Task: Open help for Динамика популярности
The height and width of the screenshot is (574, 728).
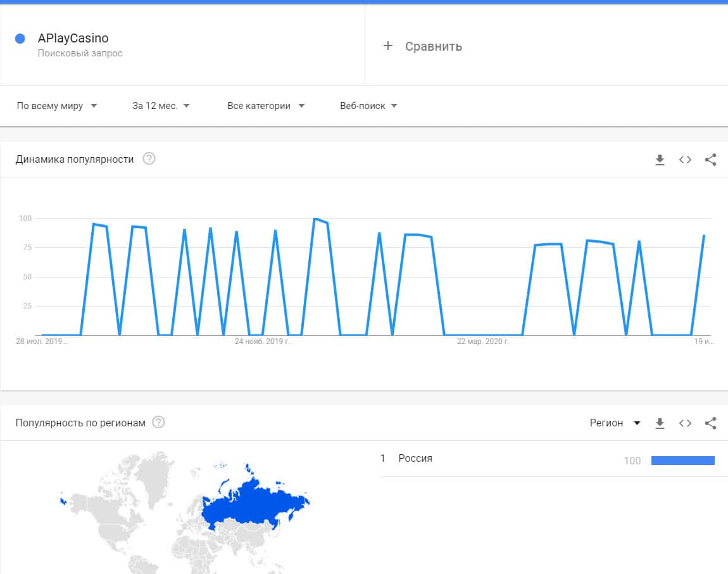Action: 149,159
